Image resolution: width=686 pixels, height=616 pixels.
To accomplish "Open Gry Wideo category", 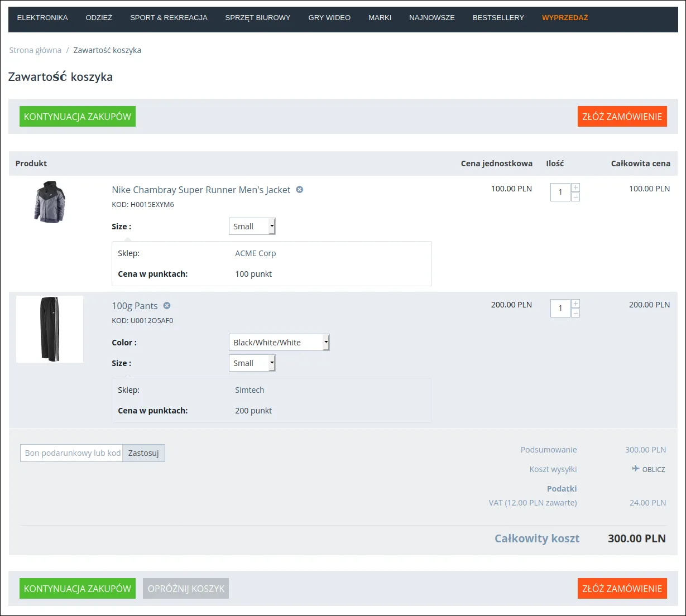I will click(x=329, y=18).
